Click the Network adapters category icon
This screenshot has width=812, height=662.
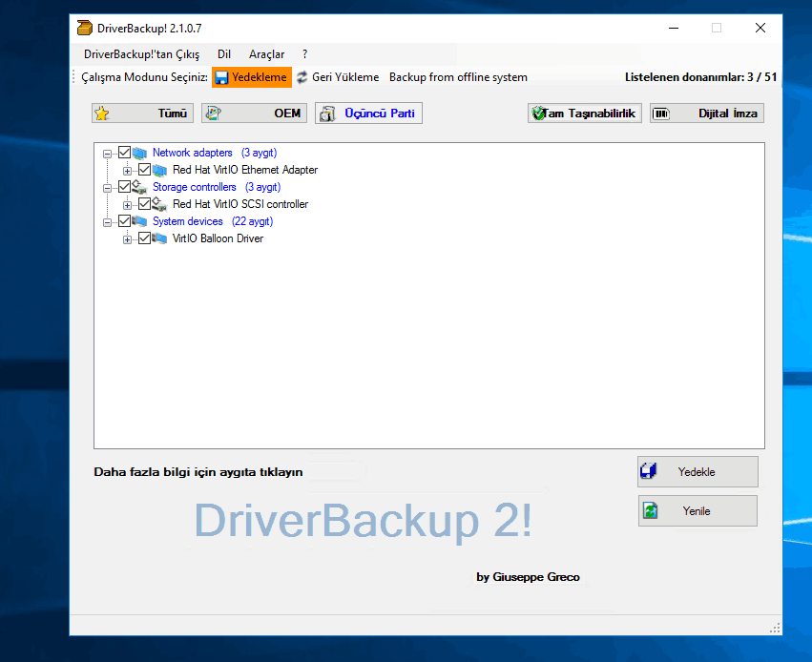[x=139, y=153]
